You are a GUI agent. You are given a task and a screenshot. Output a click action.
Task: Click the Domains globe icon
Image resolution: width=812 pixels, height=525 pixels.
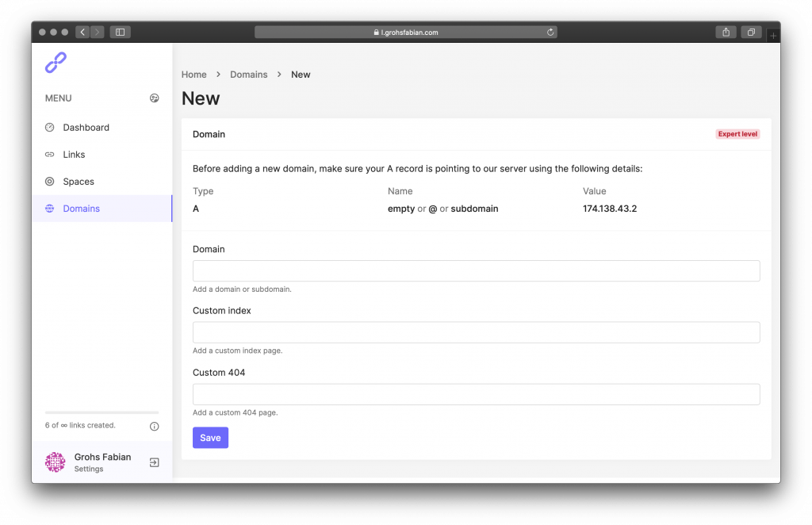[x=50, y=209]
